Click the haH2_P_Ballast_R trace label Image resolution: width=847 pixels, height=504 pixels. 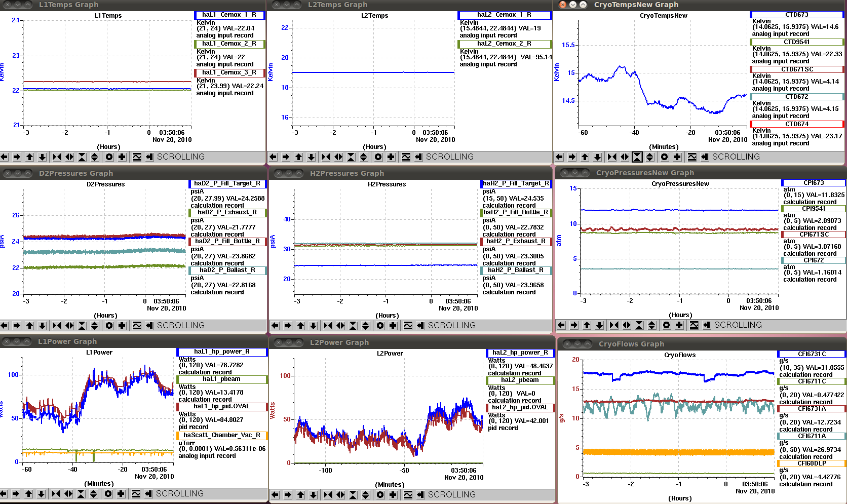click(x=516, y=270)
